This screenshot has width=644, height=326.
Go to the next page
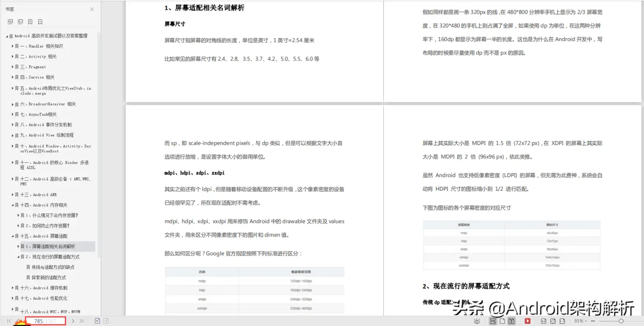73,321
